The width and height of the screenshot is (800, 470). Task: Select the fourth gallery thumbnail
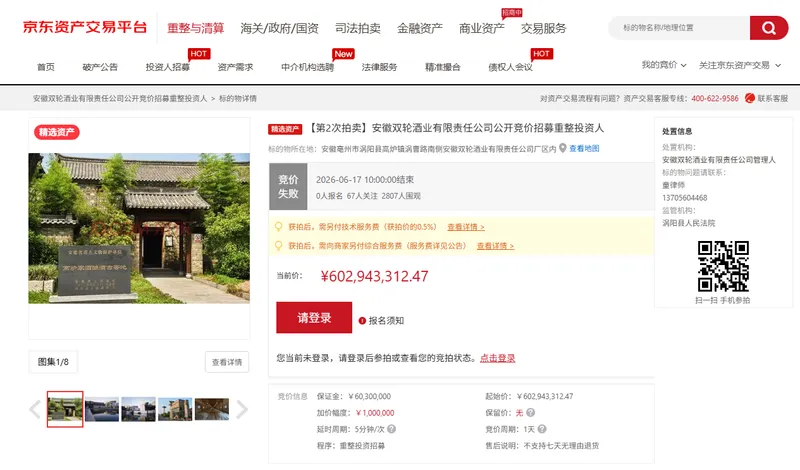[x=175, y=409]
